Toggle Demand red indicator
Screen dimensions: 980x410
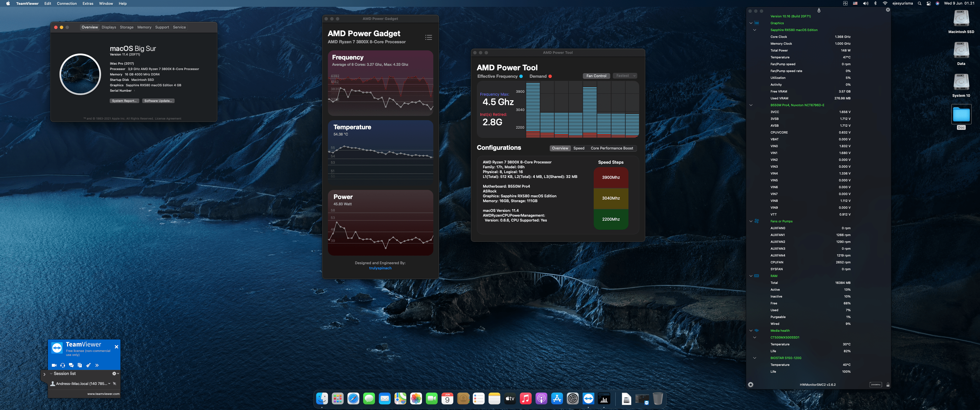pos(550,76)
